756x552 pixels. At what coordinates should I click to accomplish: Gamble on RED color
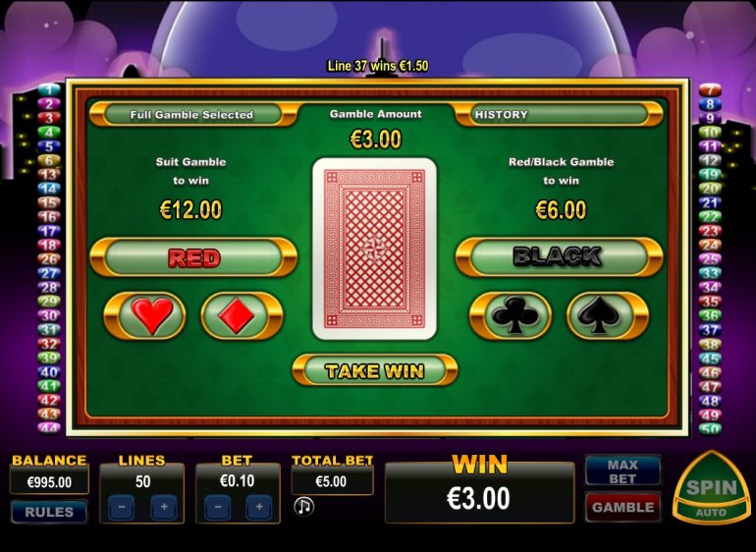pyautogui.click(x=193, y=257)
